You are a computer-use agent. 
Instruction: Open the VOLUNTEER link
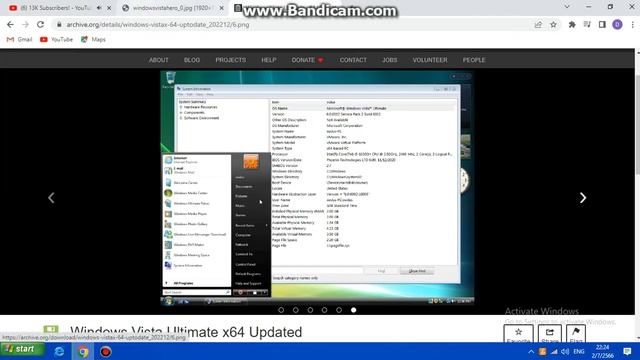tap(430, 60)
